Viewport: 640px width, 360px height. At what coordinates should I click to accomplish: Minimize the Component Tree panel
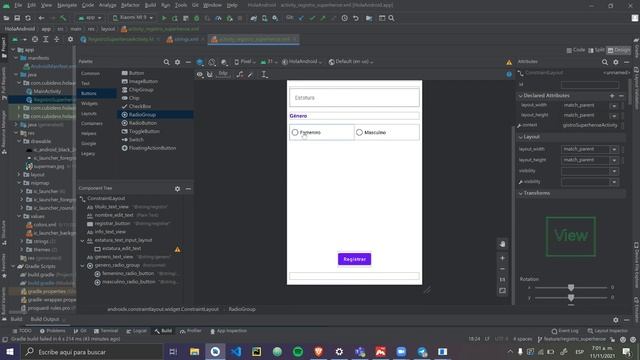pyautogui.click(x=188, y=189)
